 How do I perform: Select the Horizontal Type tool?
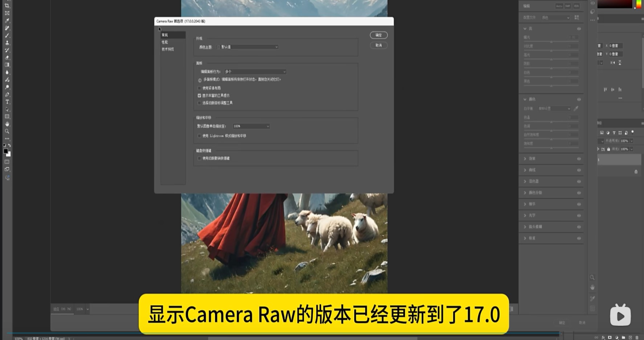[x=7, y=102]
